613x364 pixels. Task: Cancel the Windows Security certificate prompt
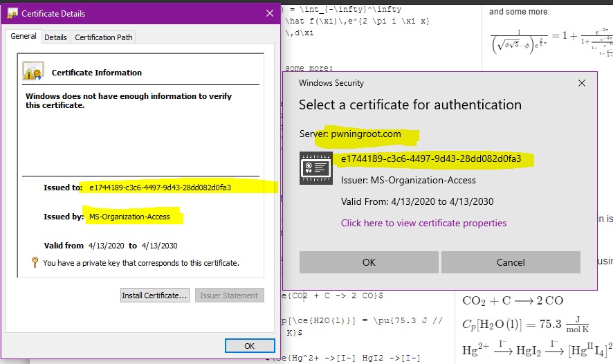[x=511, y=262]
